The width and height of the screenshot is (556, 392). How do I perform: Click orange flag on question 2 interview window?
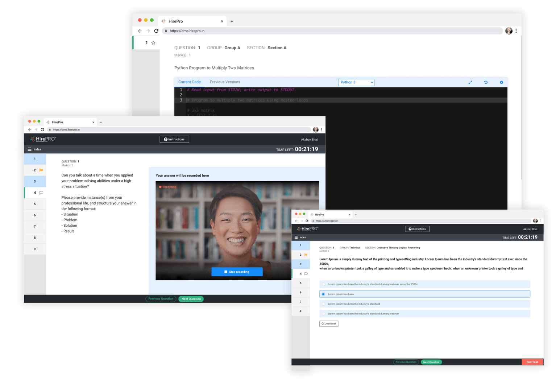[41, 170]
